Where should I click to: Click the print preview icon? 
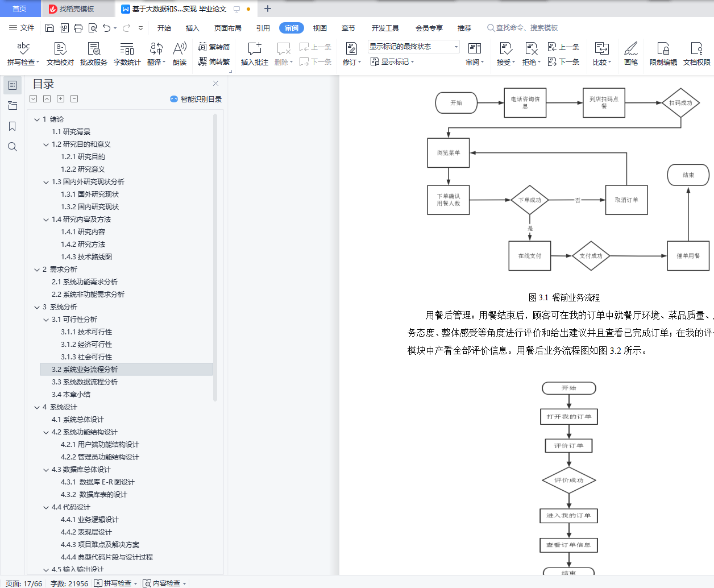[92, 28]
